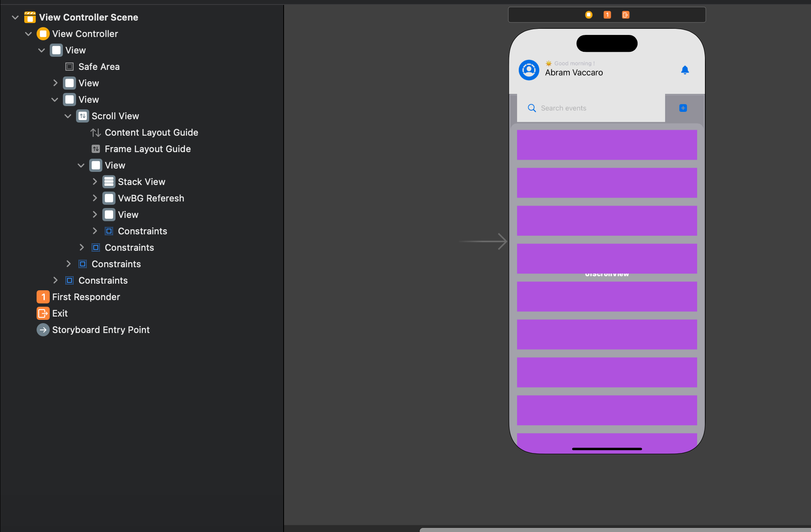Select Frame Layout Guide item
This screenshot has height=532, width=811.
147,149
